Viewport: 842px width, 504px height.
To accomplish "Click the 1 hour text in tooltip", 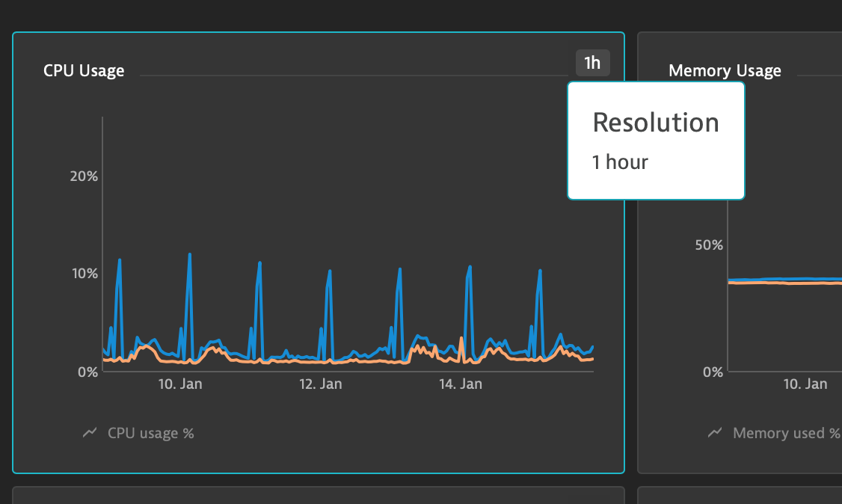I will click(620, 162).
